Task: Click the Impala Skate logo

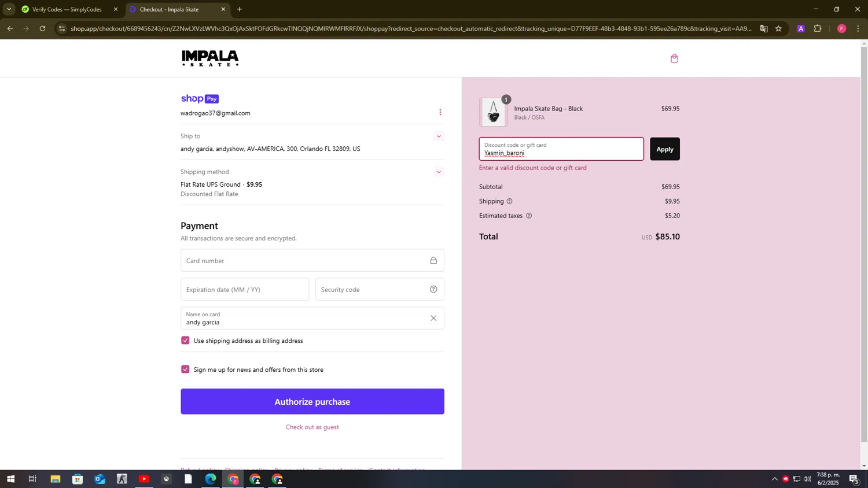Action: (x=210, y=58)
